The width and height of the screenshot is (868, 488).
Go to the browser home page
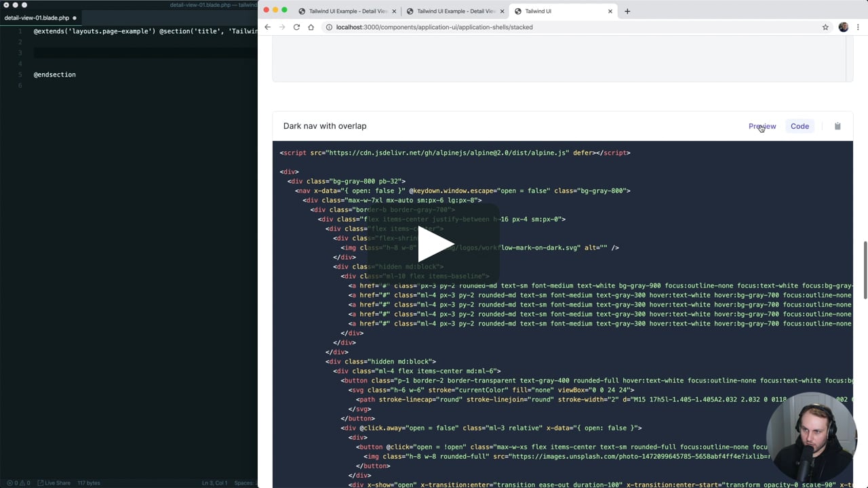[x=311, y=27]
